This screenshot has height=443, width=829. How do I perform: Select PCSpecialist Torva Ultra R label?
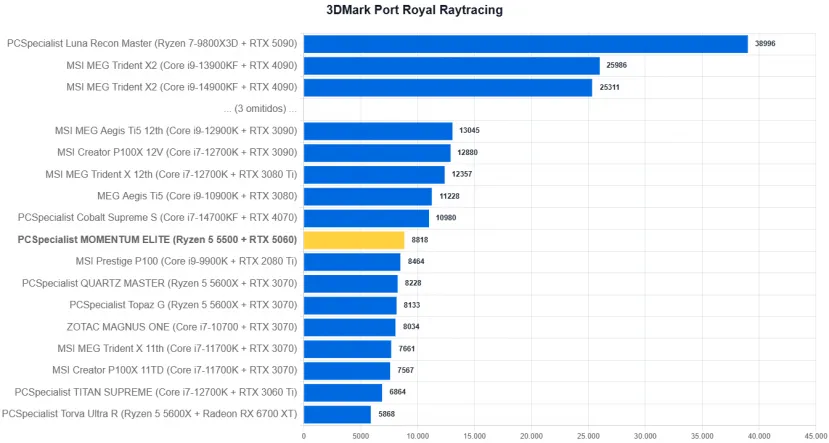click(150, 414)
